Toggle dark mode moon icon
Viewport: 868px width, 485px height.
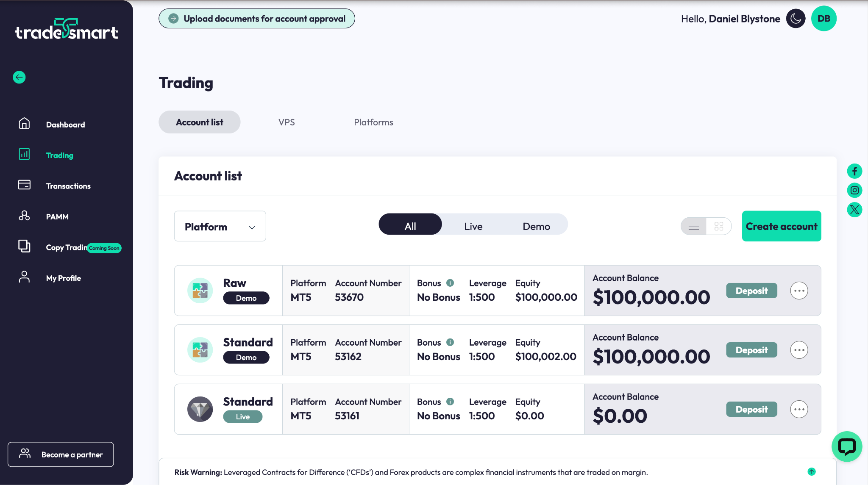[x=796, y=19]
